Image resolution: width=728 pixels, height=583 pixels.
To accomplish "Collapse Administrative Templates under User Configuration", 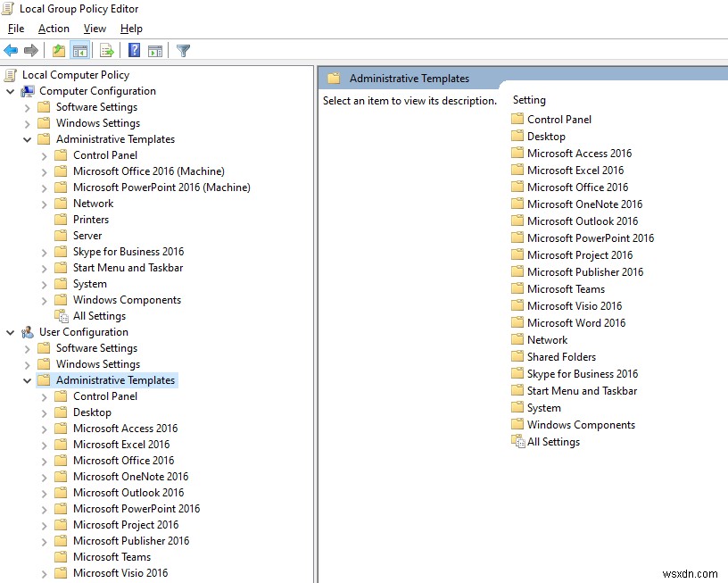I will click(x=27, y=381).
